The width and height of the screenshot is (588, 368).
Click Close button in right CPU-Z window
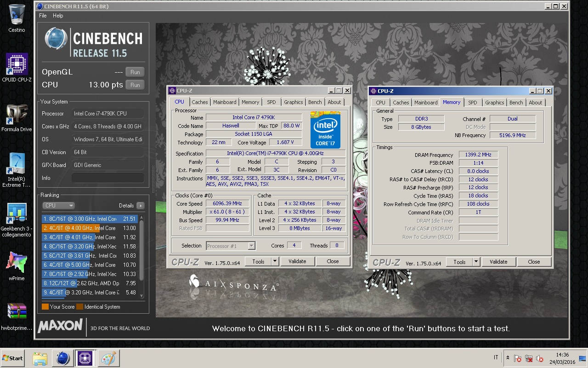pyautogui.click(x=534, y=262)
